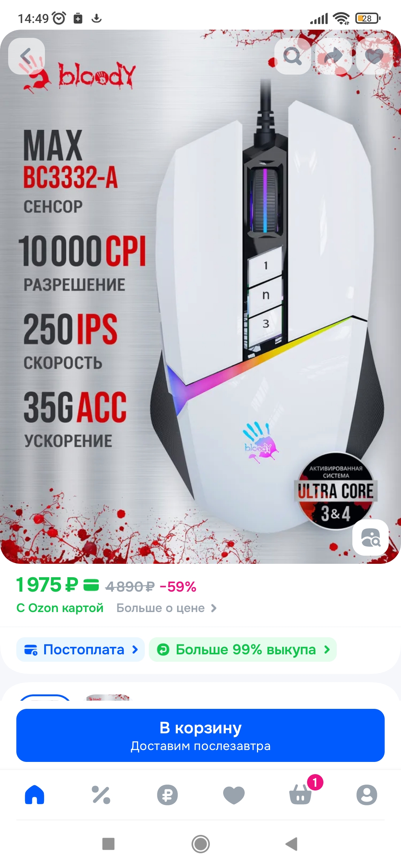Select second product variant thumbnail
Viewport: 401px width, 868px height.
[x=108, y=698]
